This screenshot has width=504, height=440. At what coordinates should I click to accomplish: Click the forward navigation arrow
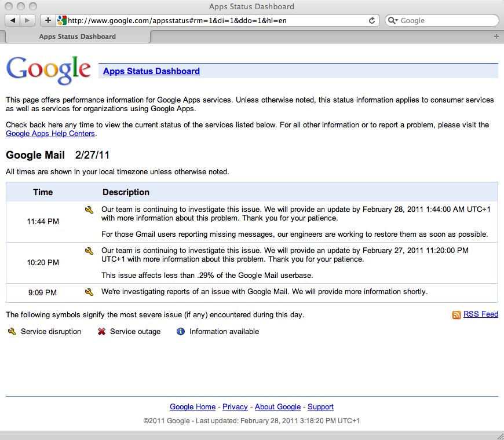point(27,20)
